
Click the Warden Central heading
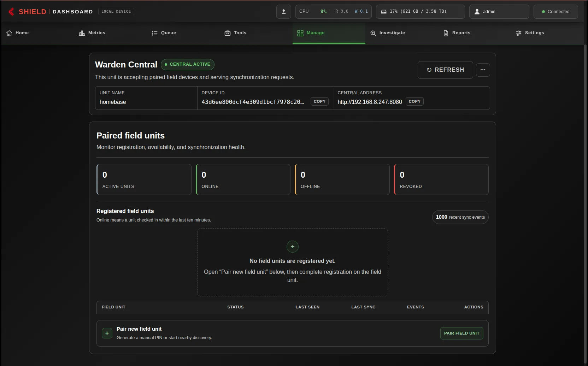[x=126, y=65]
